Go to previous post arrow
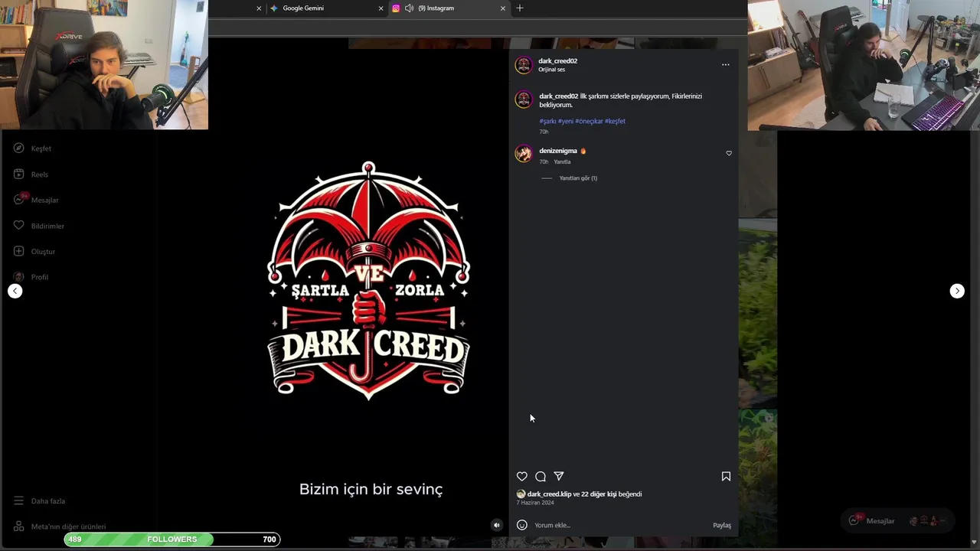This screenshot has width=980, height=551. click(15, 291)
